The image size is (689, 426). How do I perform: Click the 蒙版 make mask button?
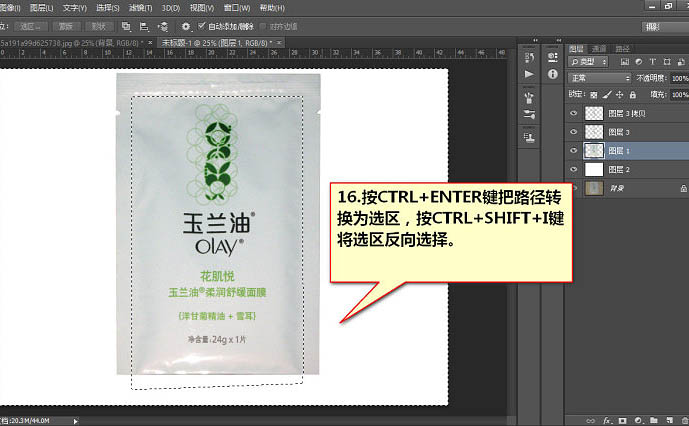coord(66,26)
